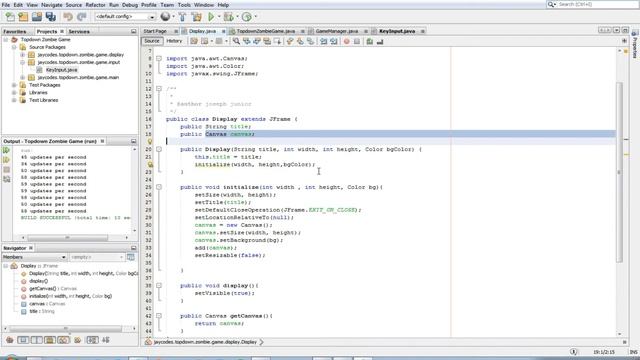Click the Properties side tab

coord(635,45)
